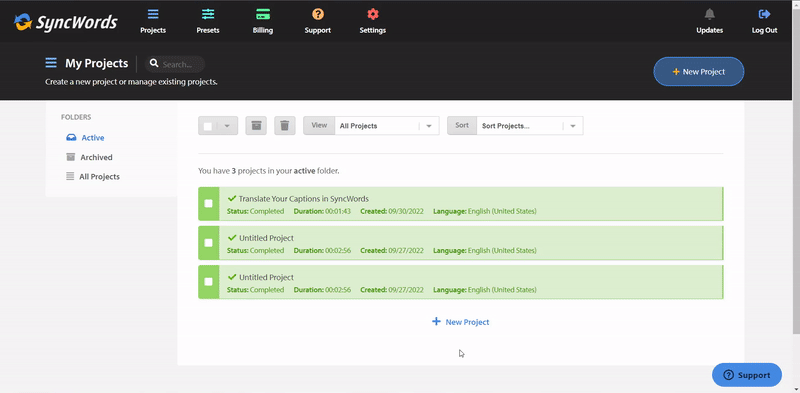
Task: Open the Projects nav icon
Action: click(x=153, y=14)
